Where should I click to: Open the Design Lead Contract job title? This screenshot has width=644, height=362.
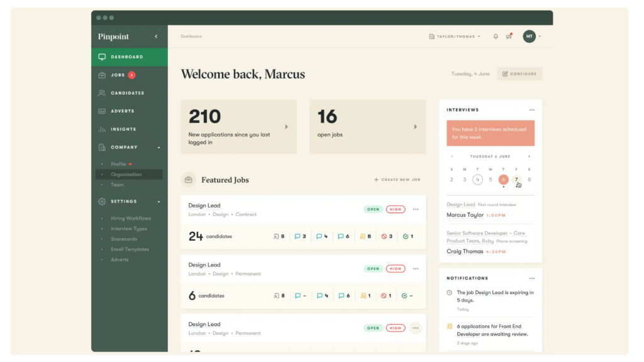coord(204,206)
